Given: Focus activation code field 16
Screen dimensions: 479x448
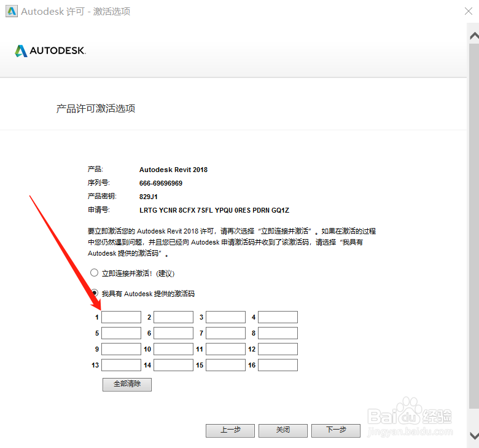Looking at the screenshot, I should [x=278, y=365].
